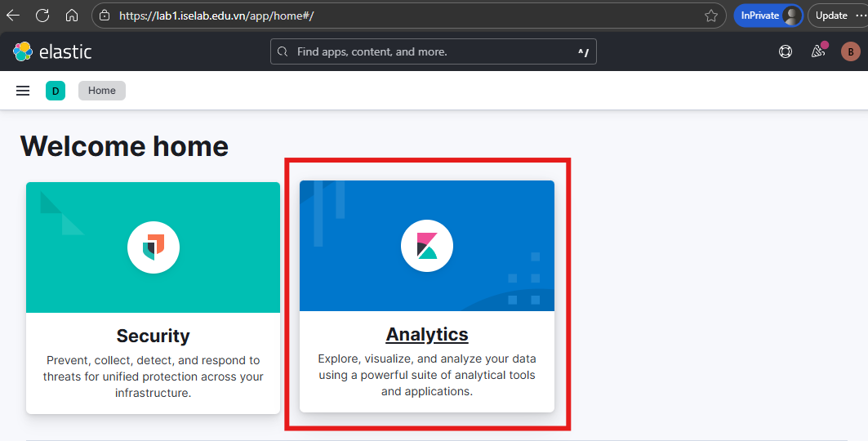
Task: Open user profile avatar B
Action: (x=850, y=52)
